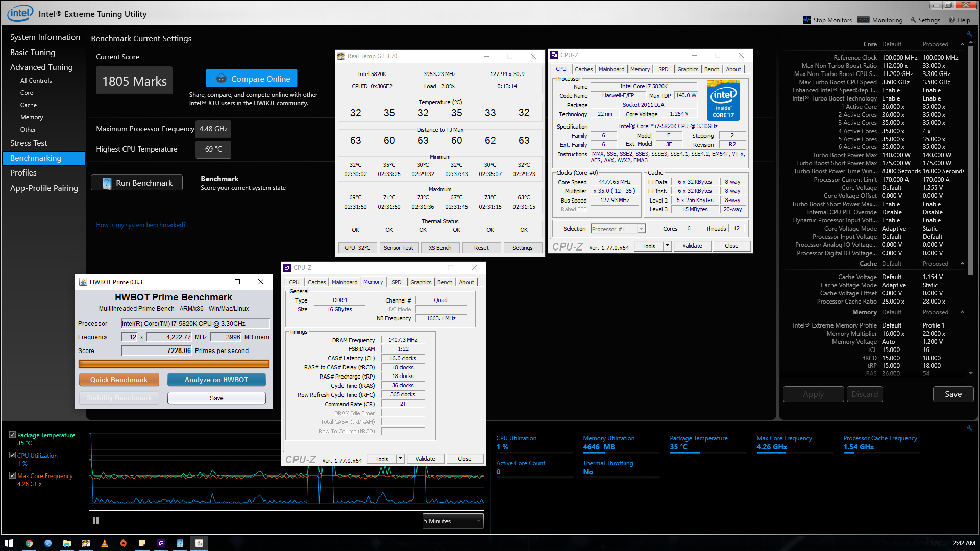
Task: Click the scroll-down arrow on settings panel
Action: 970,373
